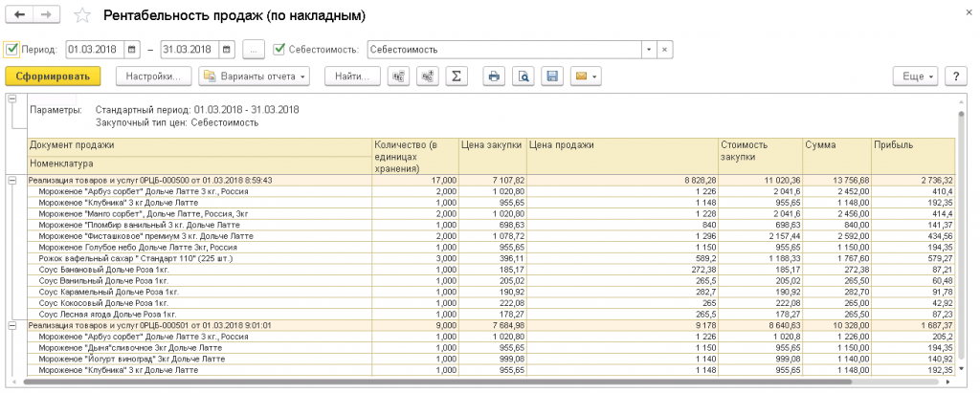Open print preview icon
Viewport: 980px width, 393px height.
(523, 76)
